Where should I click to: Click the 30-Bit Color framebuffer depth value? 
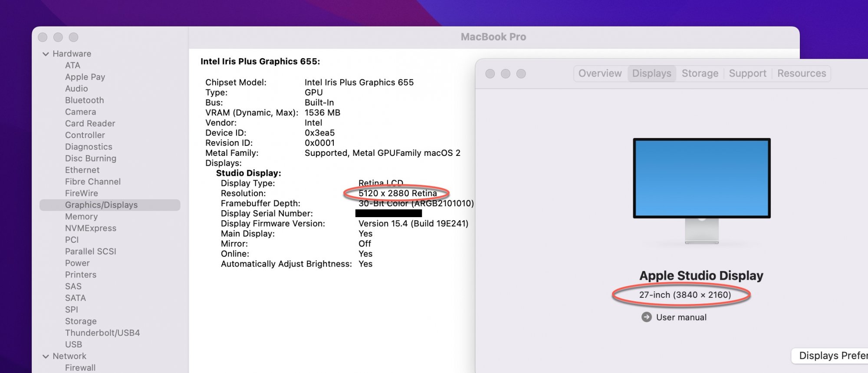click(x=416, y=203)
